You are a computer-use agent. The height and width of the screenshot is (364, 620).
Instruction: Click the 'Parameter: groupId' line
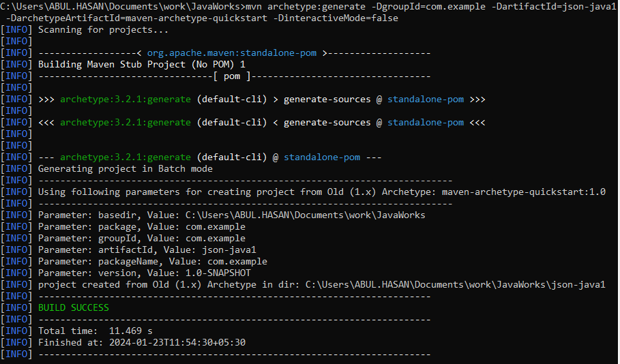coord(142,239)
